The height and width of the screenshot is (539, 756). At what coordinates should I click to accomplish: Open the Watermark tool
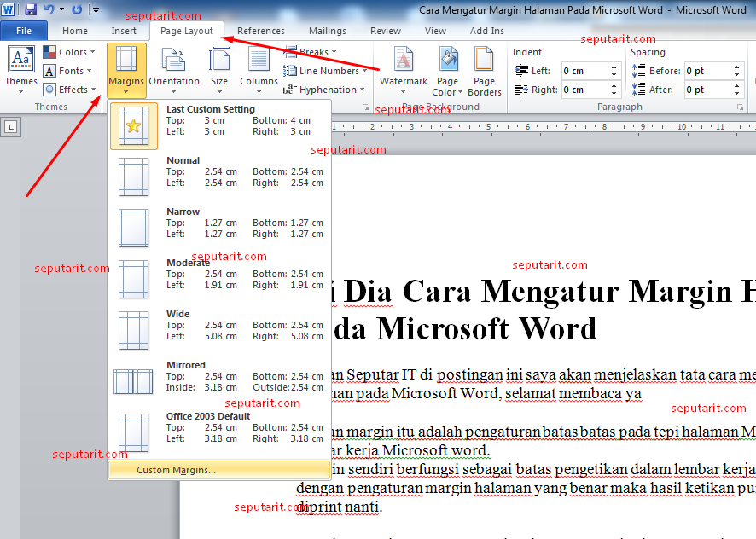[403, 68]
